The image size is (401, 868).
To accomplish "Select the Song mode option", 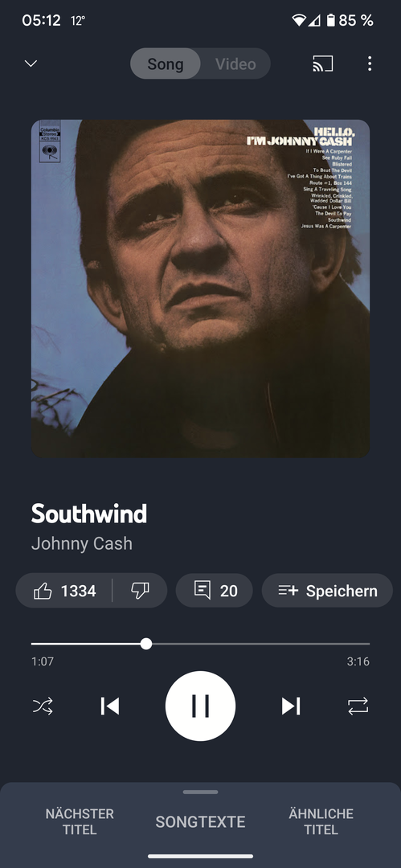I will click(x=165, y=63).
